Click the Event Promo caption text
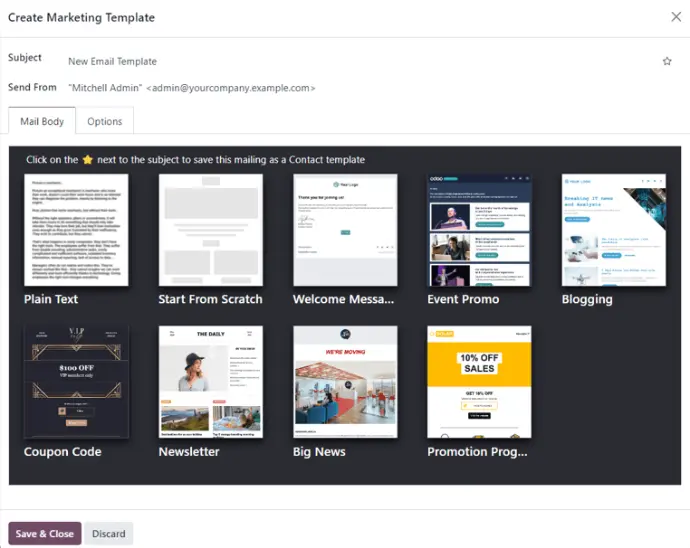This screenshot has height=548, width=690. pos(463,299)
